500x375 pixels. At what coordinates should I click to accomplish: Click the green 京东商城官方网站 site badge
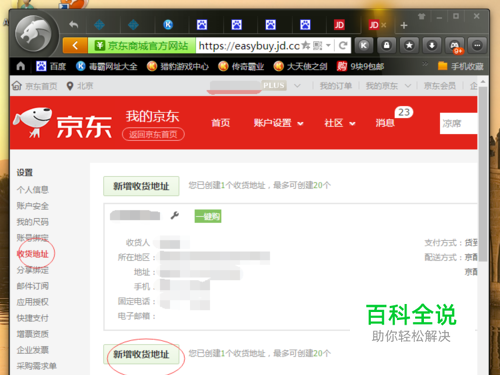pyautogui.click(x=142, y=46)
